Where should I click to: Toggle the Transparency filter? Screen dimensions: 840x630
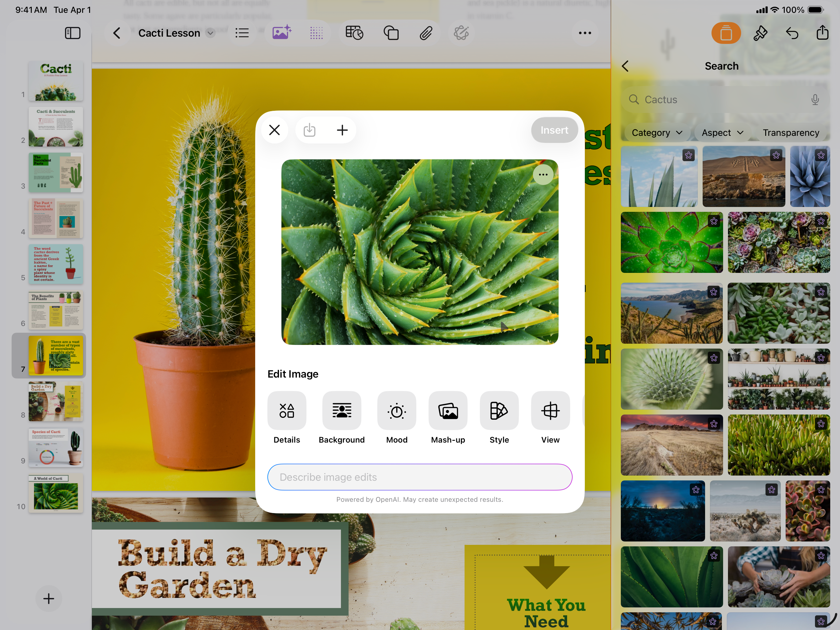click(791, 132)
